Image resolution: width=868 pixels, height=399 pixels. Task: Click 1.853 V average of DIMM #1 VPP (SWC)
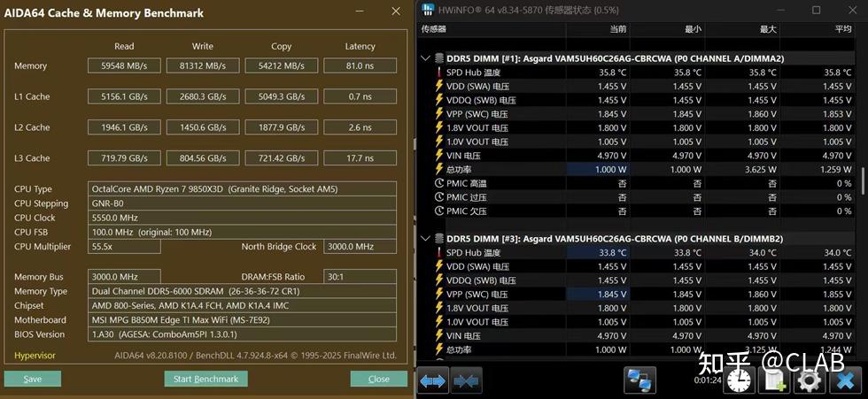tap(836, 114)
